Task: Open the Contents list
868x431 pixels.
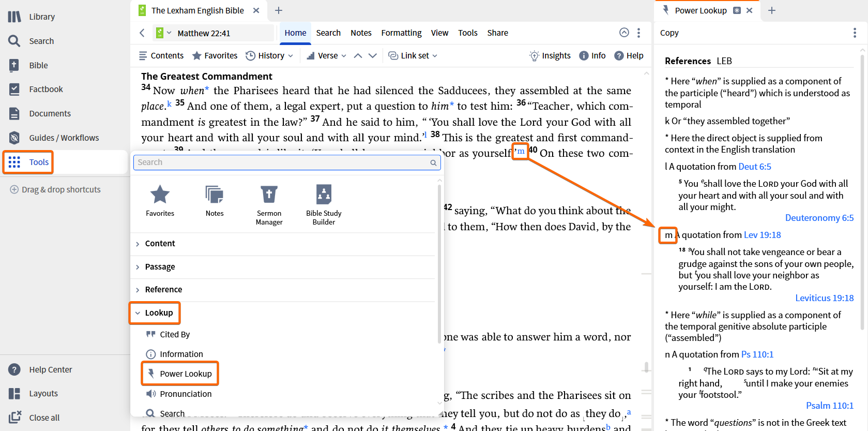Action: 161,55
